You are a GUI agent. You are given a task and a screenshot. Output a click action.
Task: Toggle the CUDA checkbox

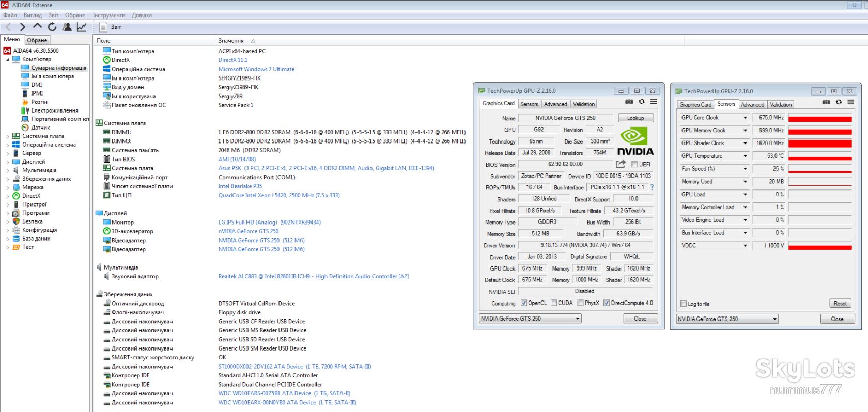point(554,303)
